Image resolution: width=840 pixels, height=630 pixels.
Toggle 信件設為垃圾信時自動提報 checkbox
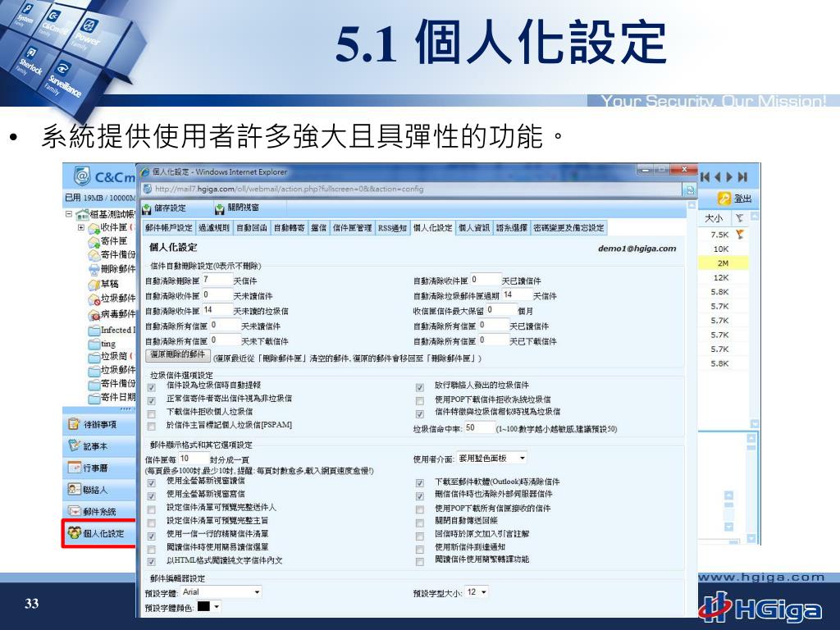[x=152, y=387]
